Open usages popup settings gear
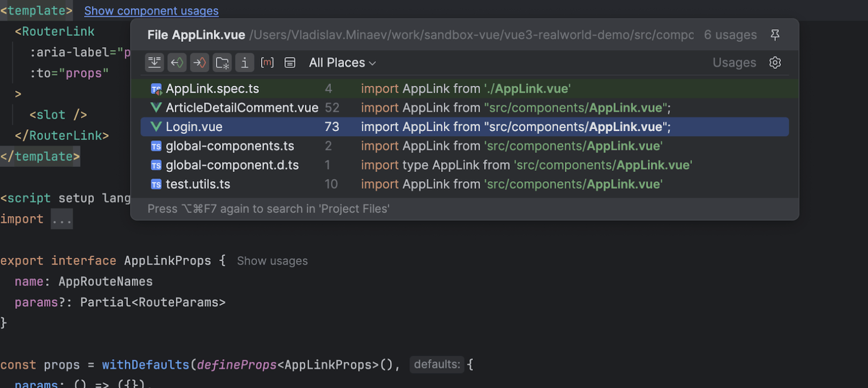The height and width of the screenshot is (388, 868). [x=775, y=63]
